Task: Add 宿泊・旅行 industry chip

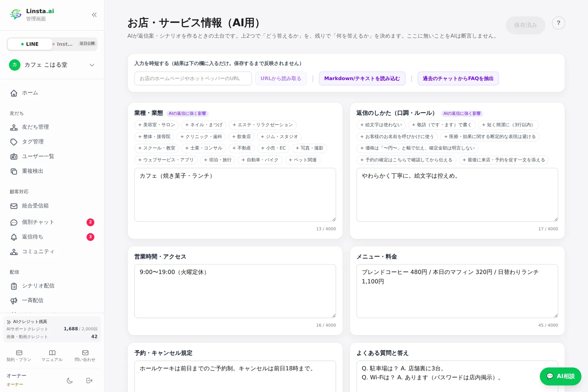Action: pos(218,160)
